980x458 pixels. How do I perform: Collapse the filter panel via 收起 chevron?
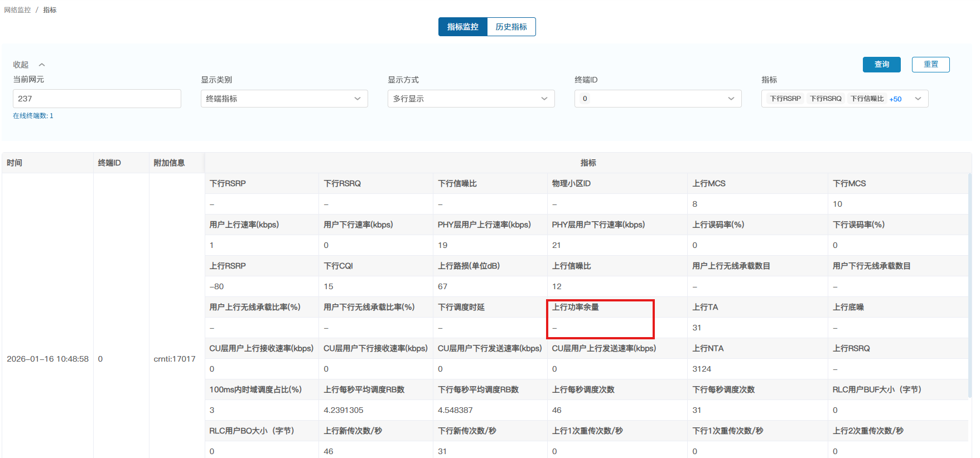click(42, 65)
